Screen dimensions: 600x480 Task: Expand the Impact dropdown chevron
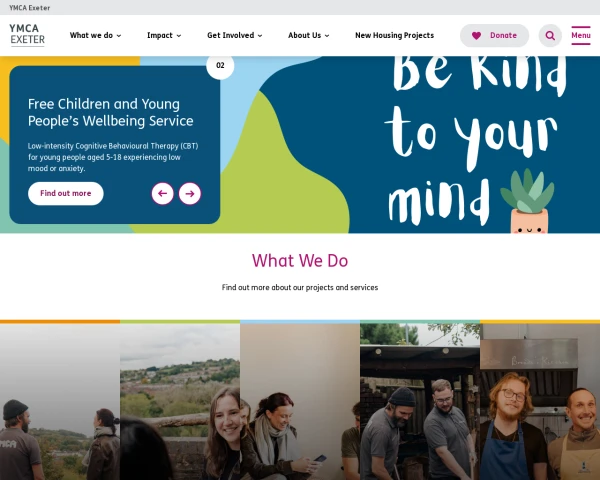[179, 36]
